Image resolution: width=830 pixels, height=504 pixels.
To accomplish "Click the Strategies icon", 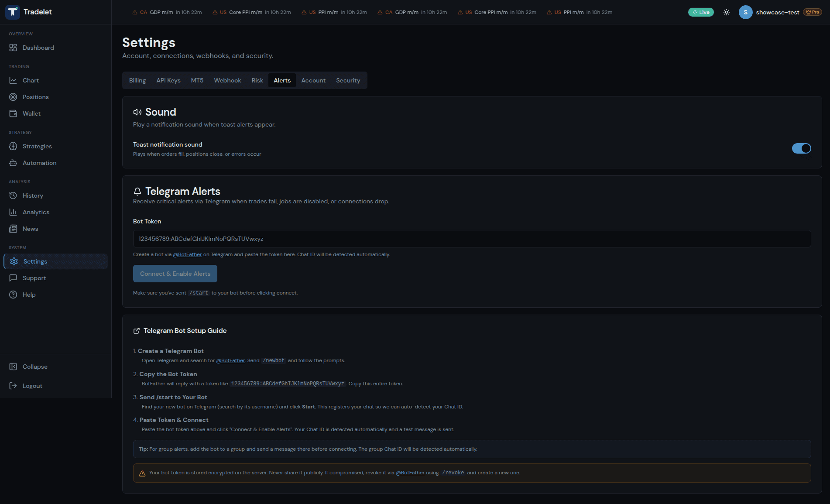I will click(x=14, y=146).
